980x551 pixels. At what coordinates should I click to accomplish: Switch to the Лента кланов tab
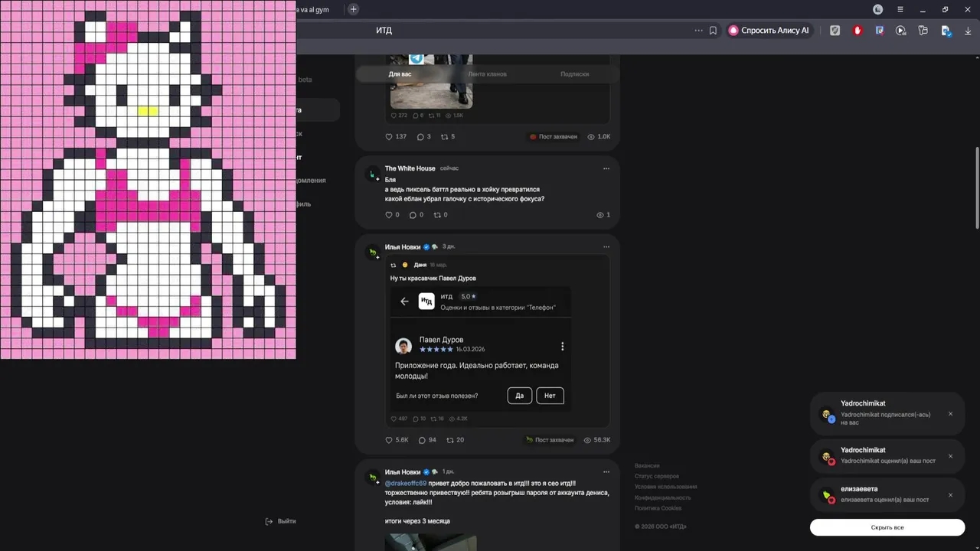[x=487, y=74]
